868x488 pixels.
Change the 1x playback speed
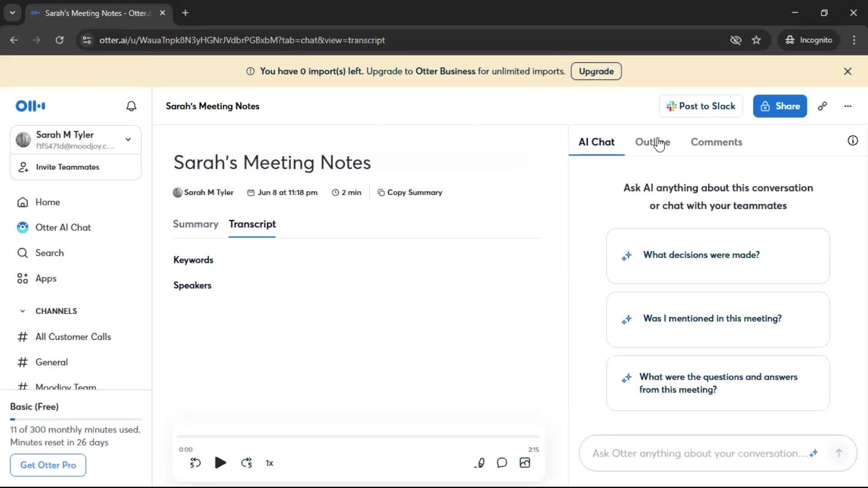click(x=269, y=463)
